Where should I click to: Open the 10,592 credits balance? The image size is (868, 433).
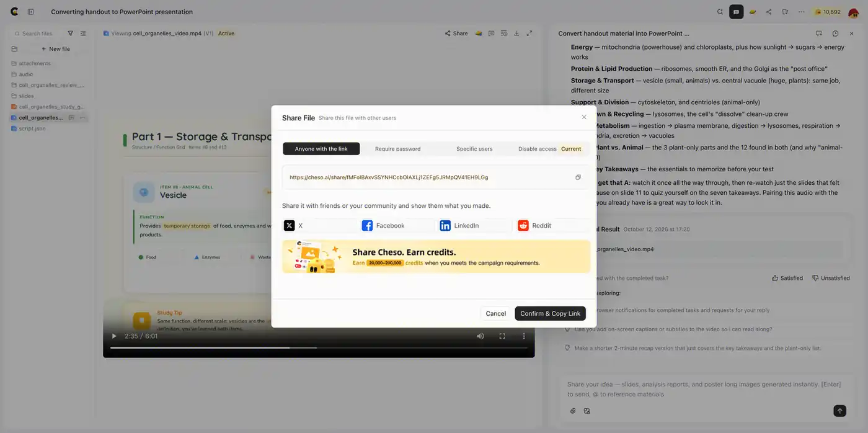(x=828, y=12)
